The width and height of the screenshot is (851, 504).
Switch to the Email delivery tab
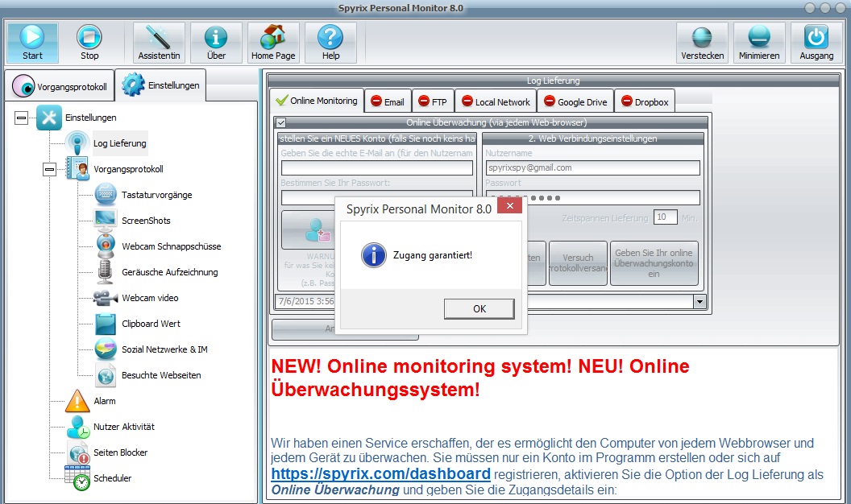click(x=388, y=101)
